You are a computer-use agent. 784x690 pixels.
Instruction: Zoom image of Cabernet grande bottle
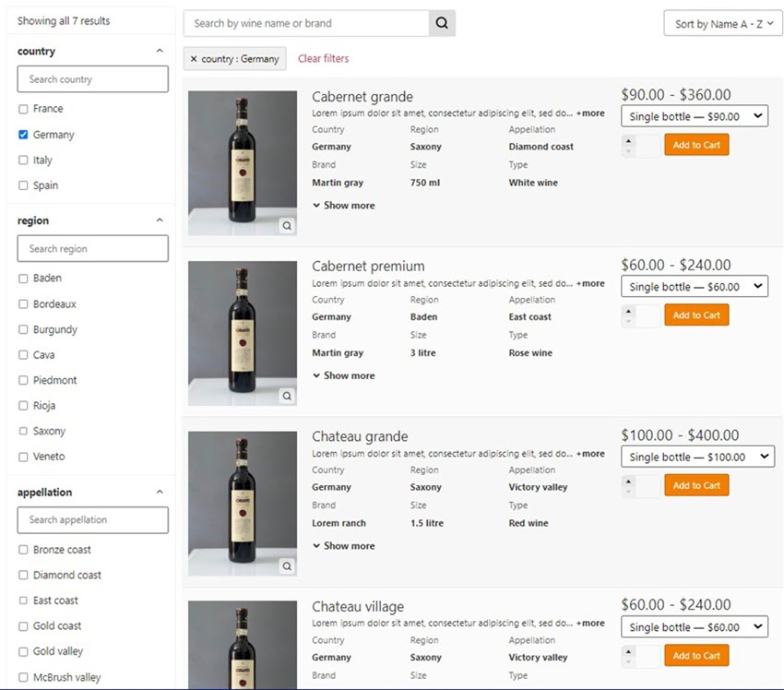(287, 225)
